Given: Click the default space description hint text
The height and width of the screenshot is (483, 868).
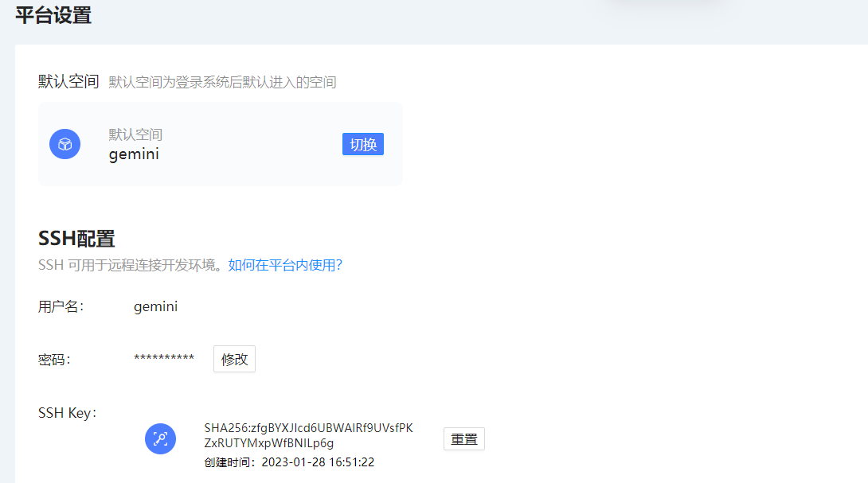Looking at the screenshot, I should click(222, 82).
